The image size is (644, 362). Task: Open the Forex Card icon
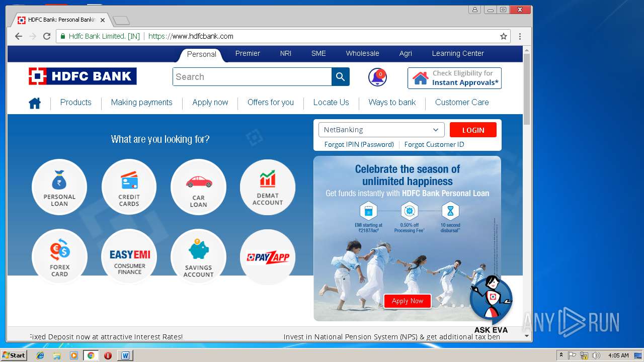pyautogui.click(x=59, y=257)
